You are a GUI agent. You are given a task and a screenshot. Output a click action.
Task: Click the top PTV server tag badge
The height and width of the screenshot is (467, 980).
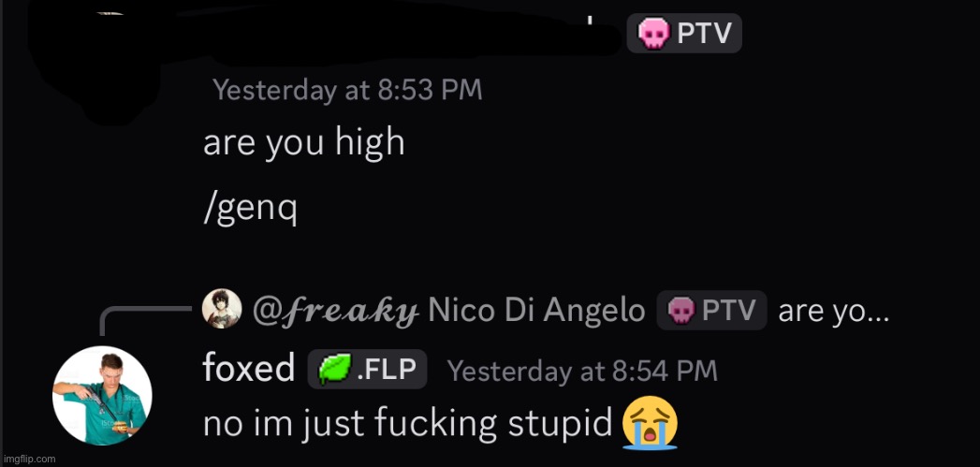click(684, 33)
